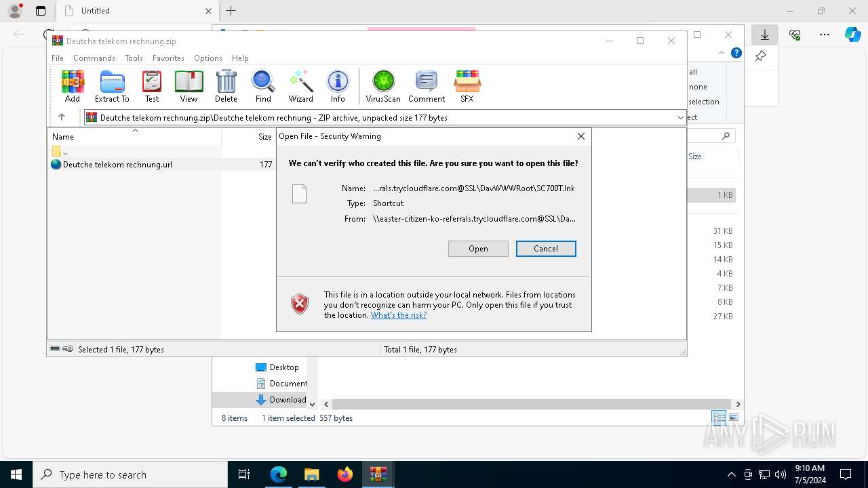Select Deutche telekom rechnung.url file
The image size is (868, 488).
coord(117,165)
